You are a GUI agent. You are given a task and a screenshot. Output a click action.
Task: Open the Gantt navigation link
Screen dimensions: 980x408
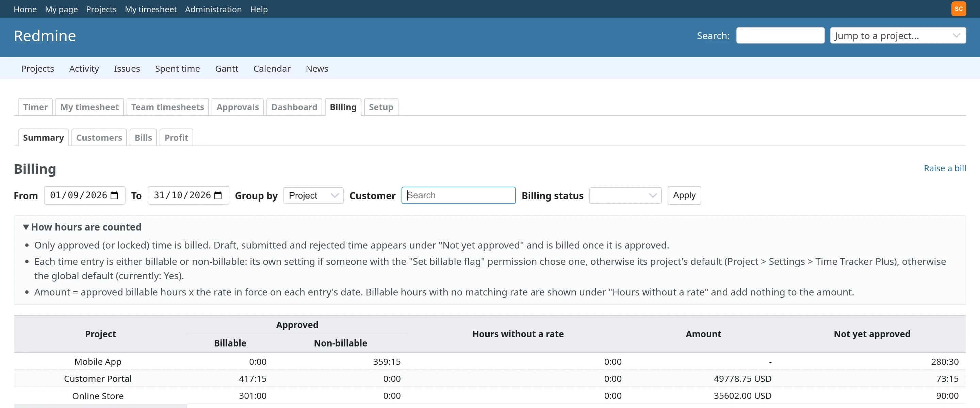(x=226, y=68)
